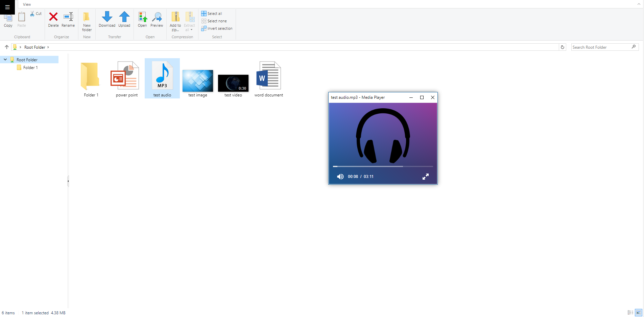Screen dimensions: 644x317
Task: Switch to the View ribbon tab
Action: tap(27, 4)
